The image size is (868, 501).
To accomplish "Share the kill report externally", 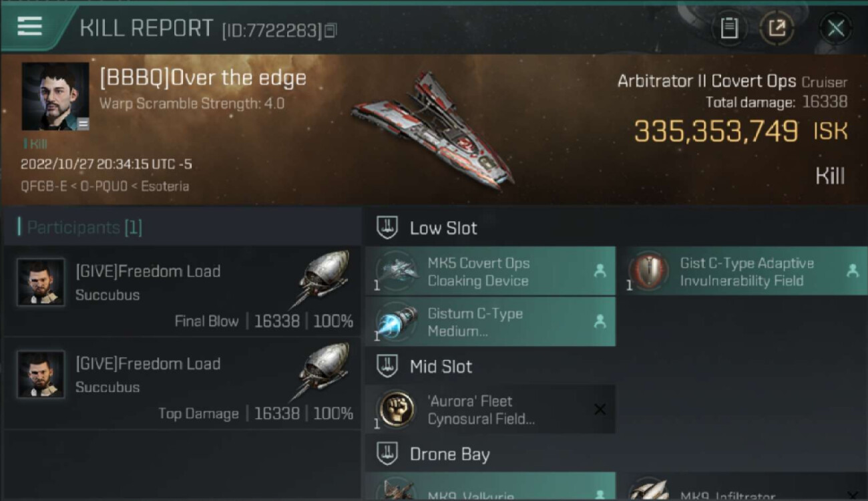I will click(777, 28).
